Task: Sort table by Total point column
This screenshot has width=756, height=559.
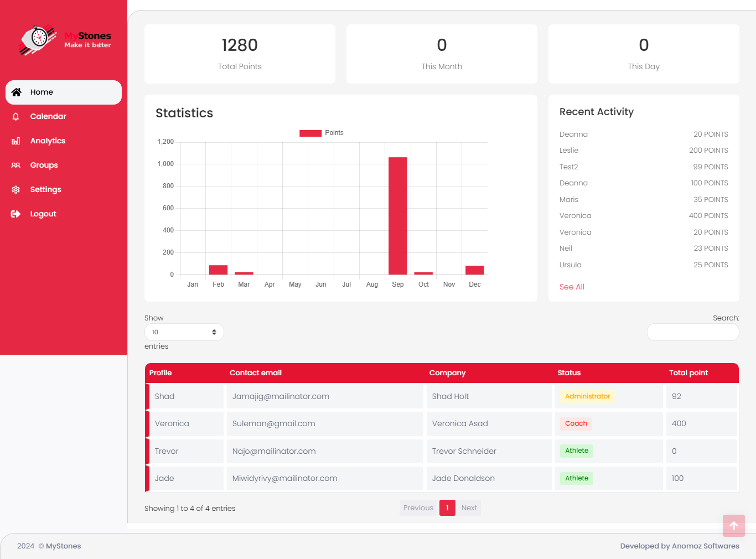Action: click(x=688, y=373)
